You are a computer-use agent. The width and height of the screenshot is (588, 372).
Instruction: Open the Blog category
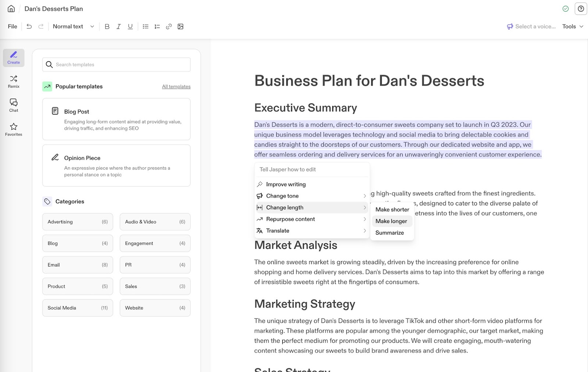78,243
